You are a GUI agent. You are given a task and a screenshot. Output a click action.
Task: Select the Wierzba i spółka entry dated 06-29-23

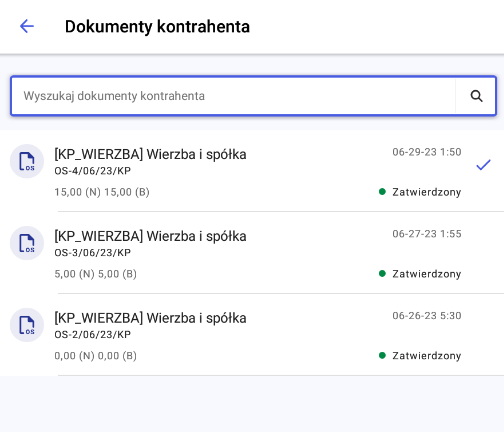pos(252,171)
